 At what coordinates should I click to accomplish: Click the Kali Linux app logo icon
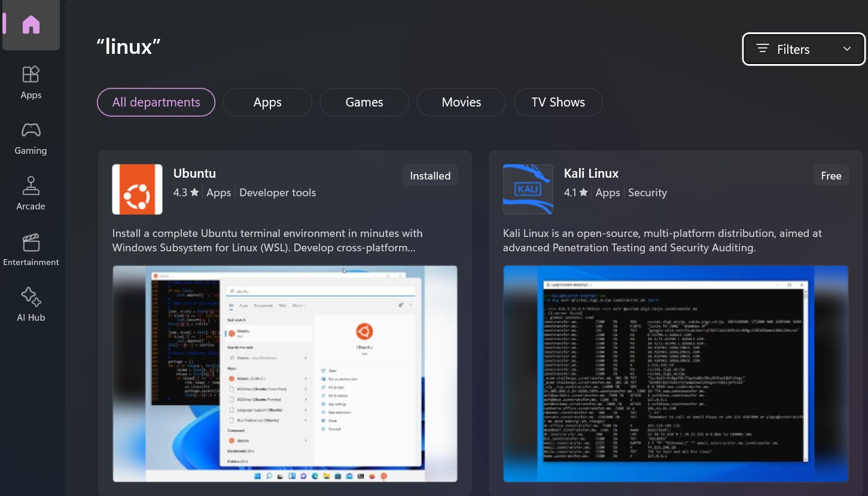(528, 189)
